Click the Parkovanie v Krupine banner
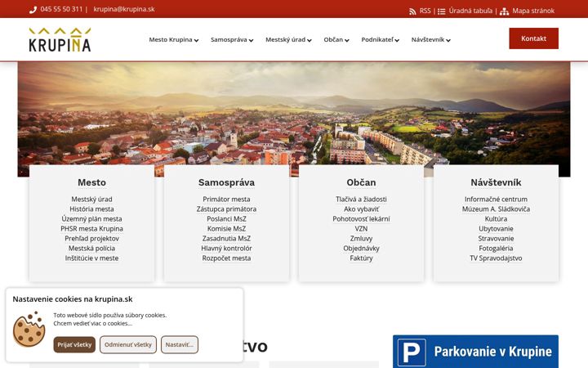This screenshot has width=588, height=368. [475, 352]
